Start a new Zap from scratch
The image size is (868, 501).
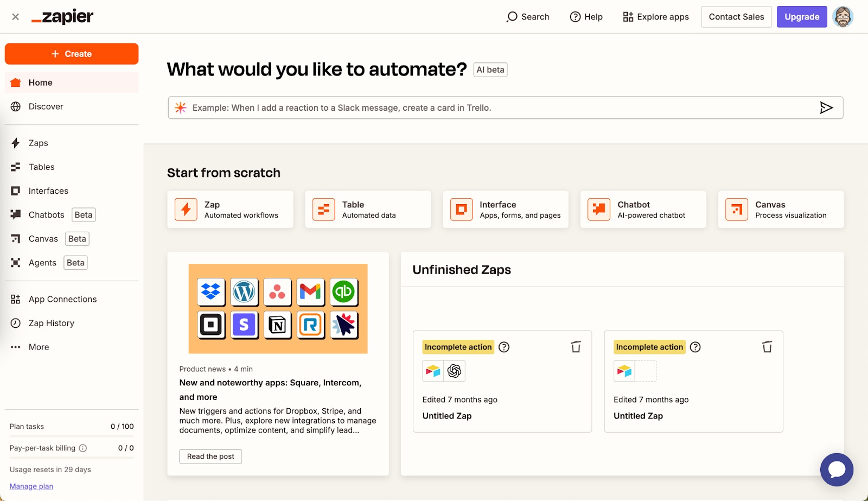(230, 210)
